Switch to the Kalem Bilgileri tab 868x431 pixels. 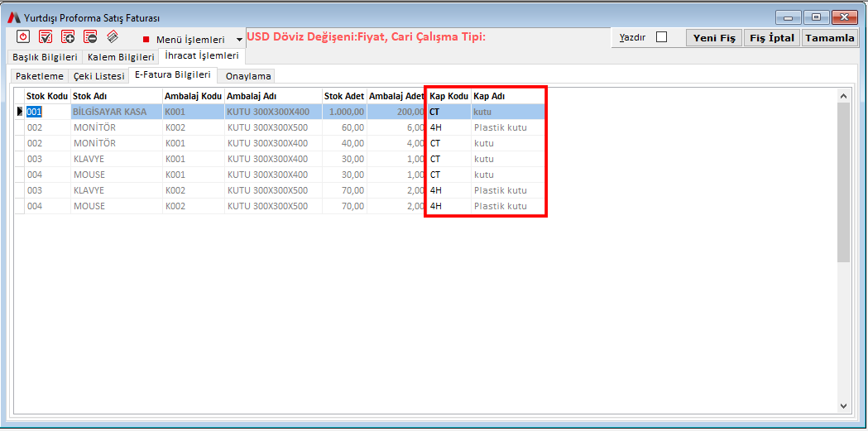pyautogui.click(x=121, y=57)
